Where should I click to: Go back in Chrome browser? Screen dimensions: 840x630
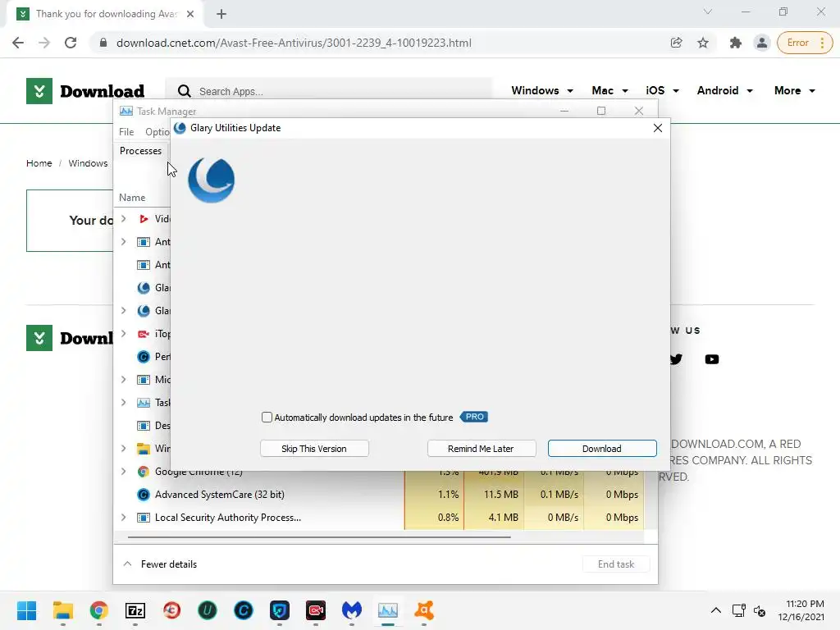tap(18, 43)
